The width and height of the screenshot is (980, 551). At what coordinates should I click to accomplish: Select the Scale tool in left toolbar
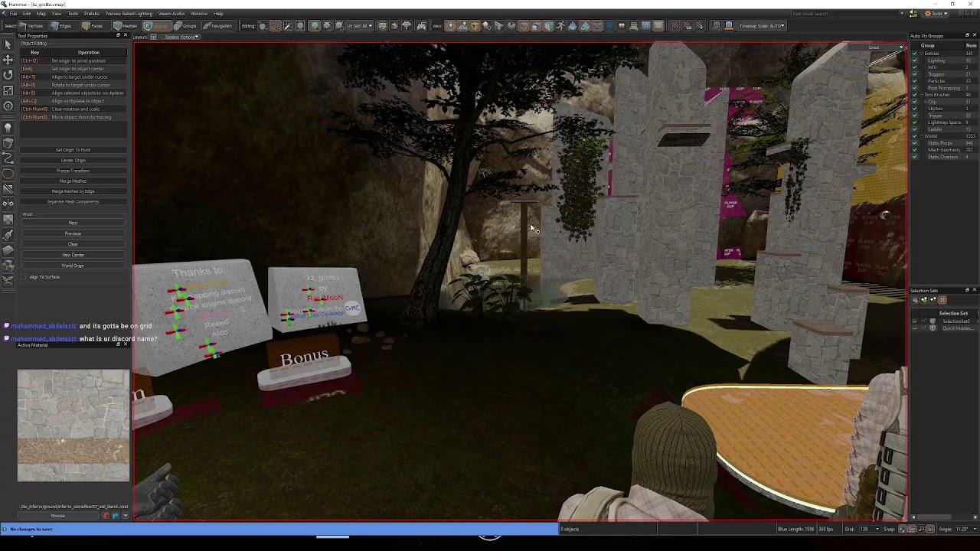[x=8, y=90]
